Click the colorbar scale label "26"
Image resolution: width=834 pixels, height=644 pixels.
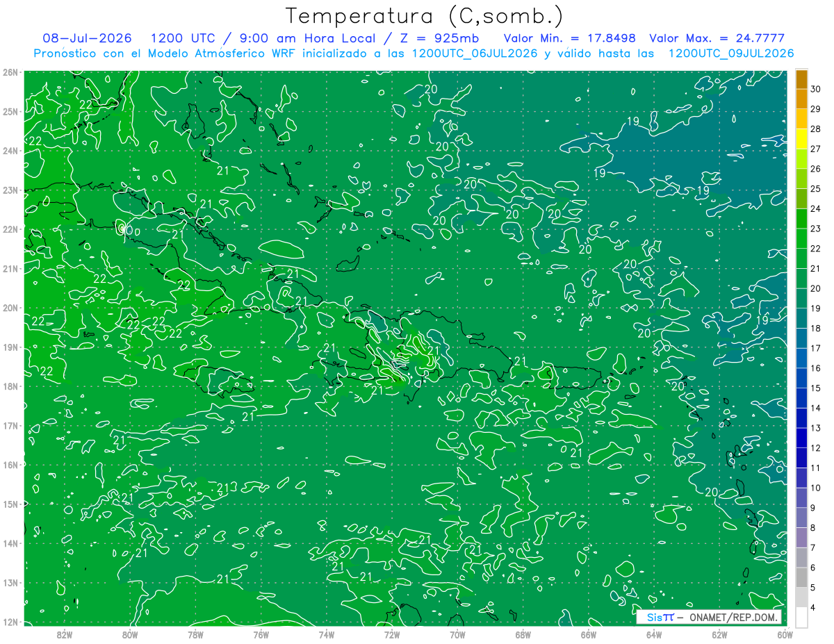(816, 169)
